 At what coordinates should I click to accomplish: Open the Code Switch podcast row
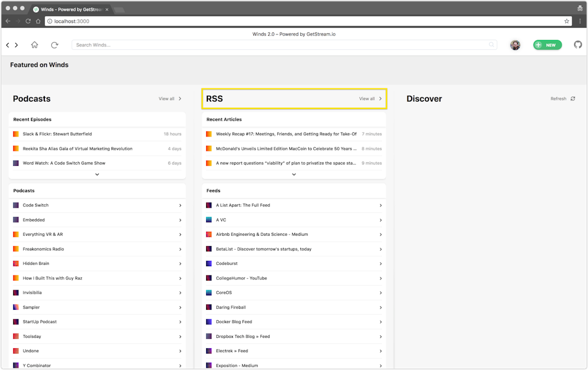click(97, 205)
